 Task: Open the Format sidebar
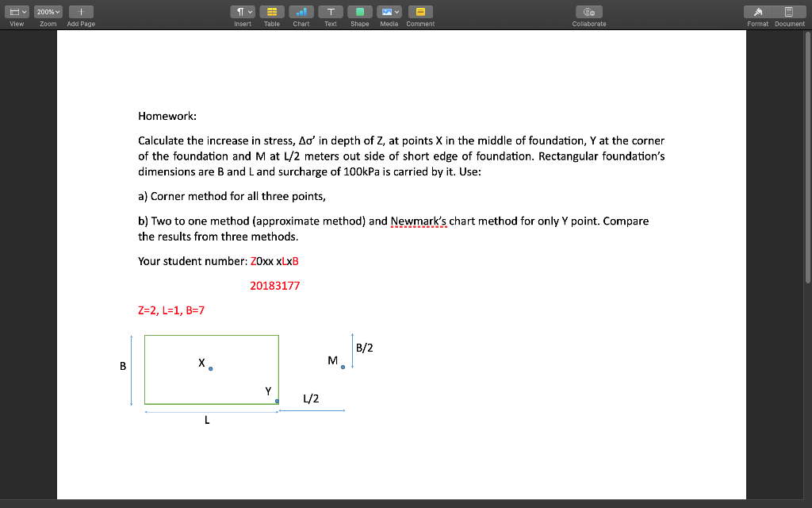tap(757, 11)
